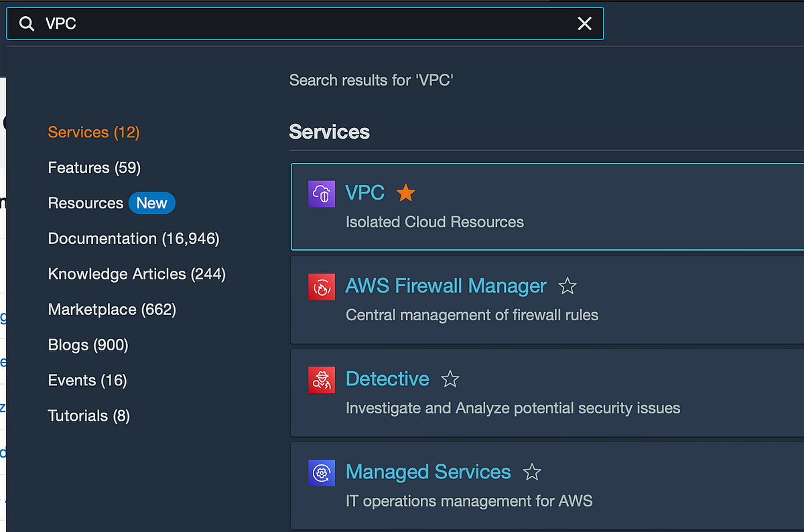View the Documentation search results
The width and height of the screenshot is (804, 532).
click(x=133, y=239)
